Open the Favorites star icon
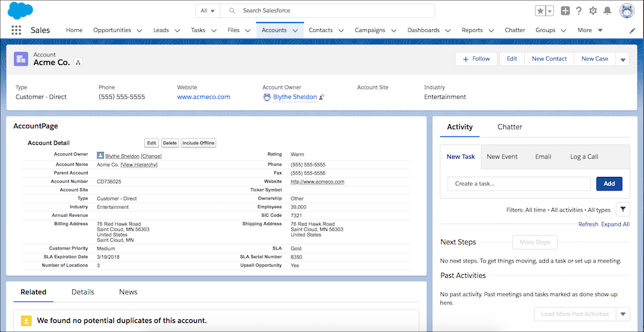The width and height of the screenshot is (644, 332). (540, 11)
